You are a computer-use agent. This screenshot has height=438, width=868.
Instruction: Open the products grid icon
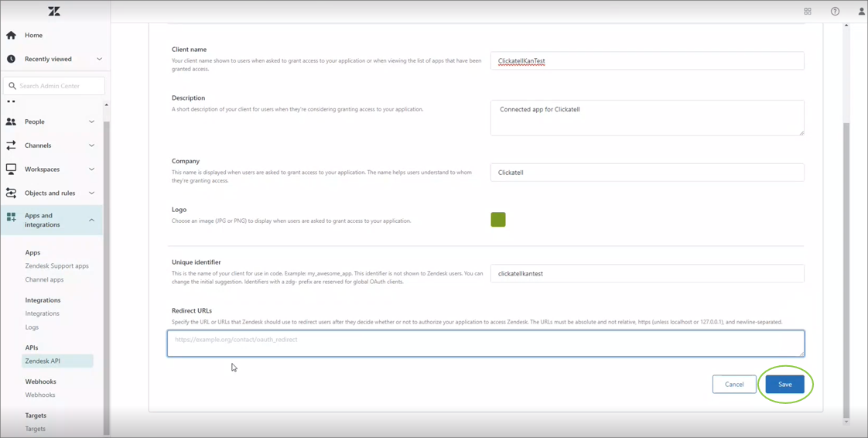click(x=808, y=12)
